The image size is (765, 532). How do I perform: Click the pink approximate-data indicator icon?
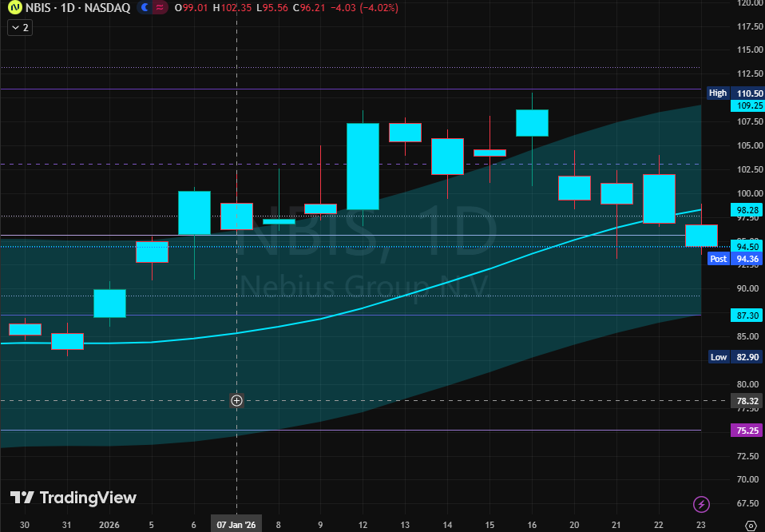click(160, 8)
